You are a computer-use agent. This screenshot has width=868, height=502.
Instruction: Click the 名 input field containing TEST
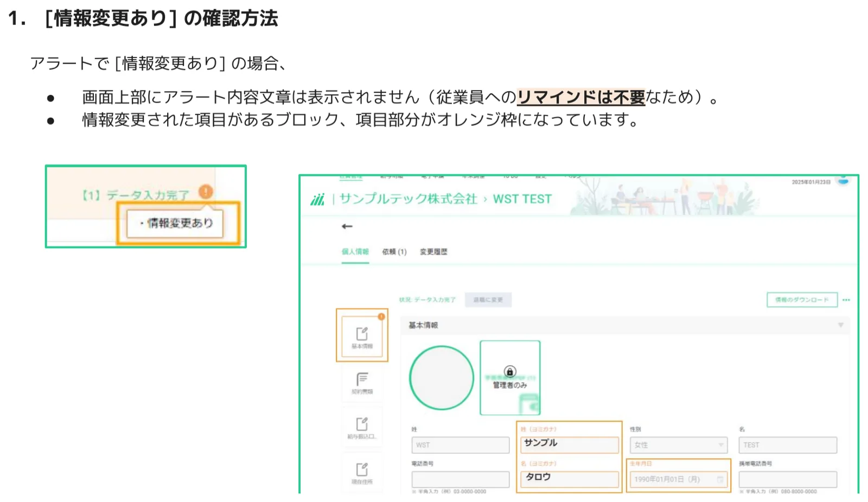click(x=788, y=445)
